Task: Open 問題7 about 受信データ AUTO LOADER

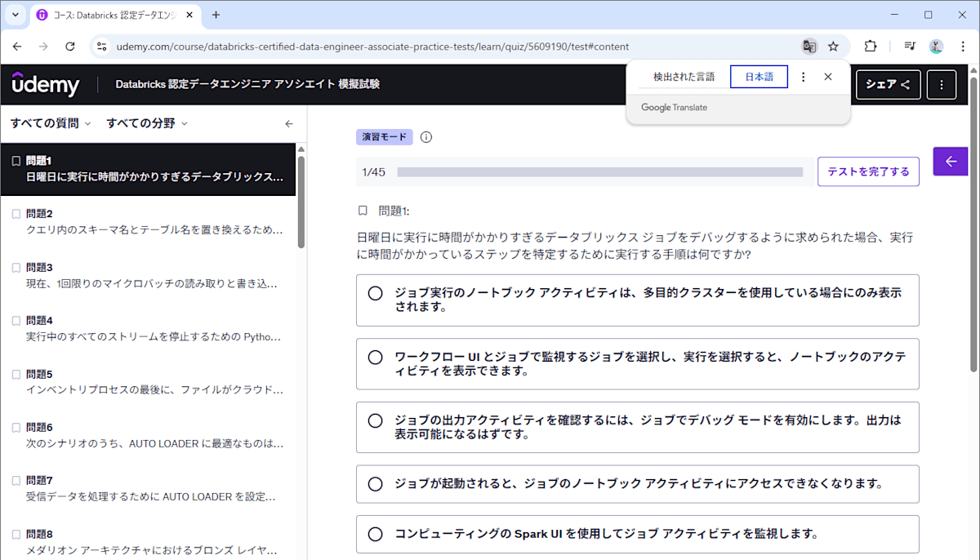Action: click(148, 489)
